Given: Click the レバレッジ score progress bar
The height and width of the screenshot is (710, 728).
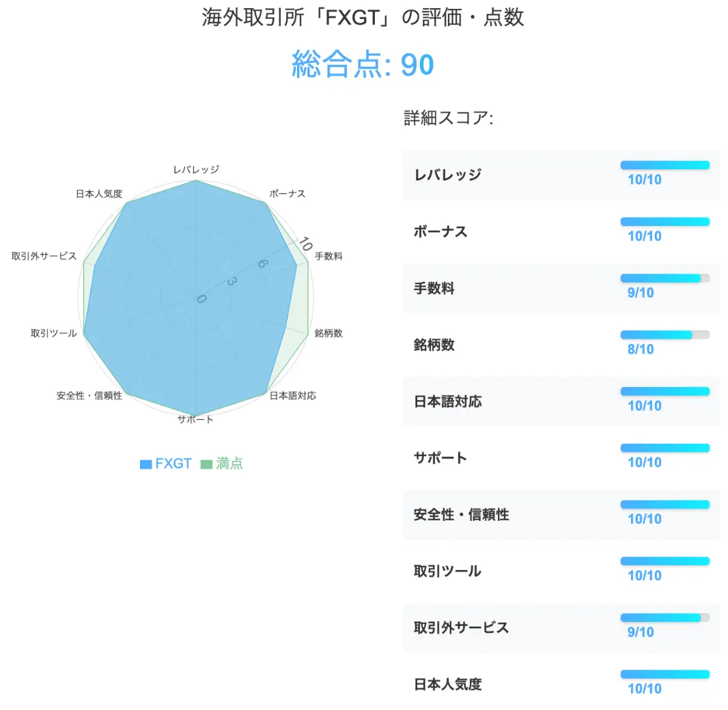Looking at the screenshot, I should [x=665, y=165].
